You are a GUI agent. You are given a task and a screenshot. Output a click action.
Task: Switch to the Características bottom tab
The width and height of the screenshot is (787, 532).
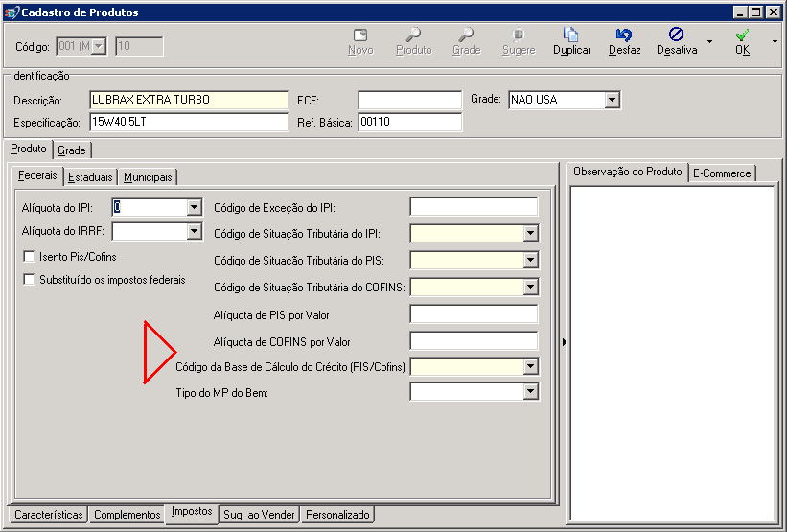coord(49,515)
